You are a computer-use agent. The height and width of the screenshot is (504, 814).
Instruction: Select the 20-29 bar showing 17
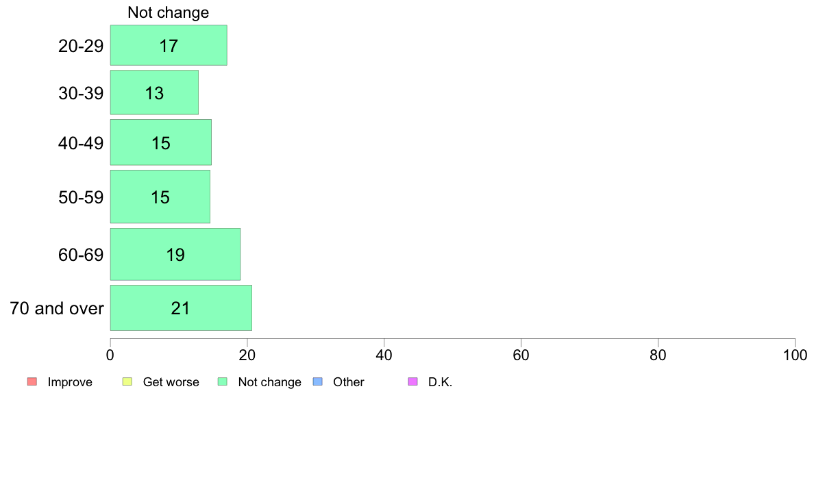pyautogui.click(x=169, y=45)
